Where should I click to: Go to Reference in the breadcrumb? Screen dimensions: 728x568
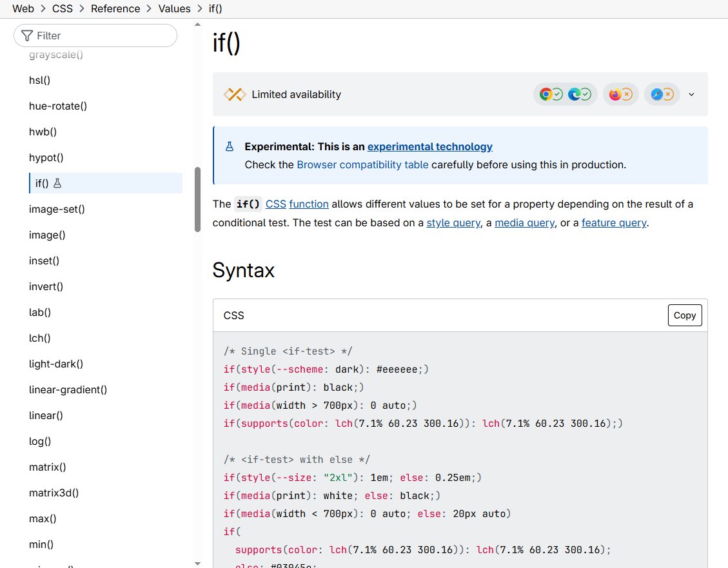pos(115,9)
